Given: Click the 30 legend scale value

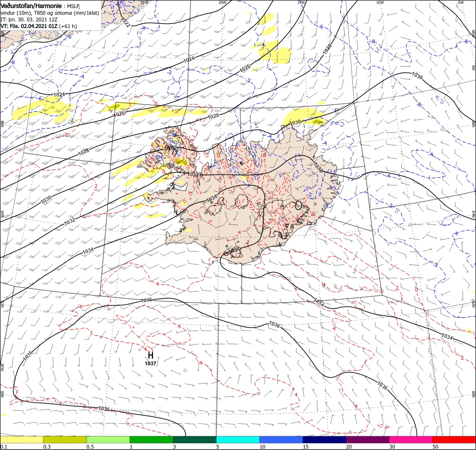Looking at the screenshot, I should 392,447.
